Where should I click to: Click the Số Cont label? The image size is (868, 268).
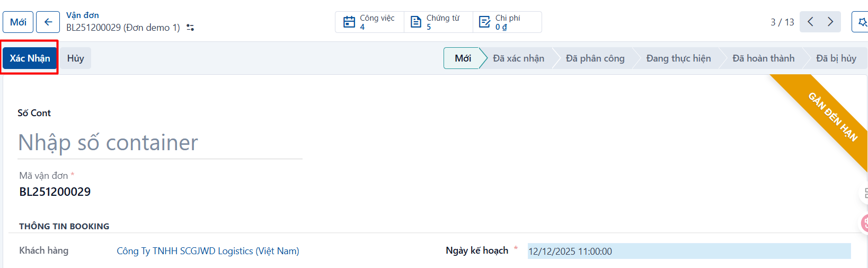coord(34,113)
